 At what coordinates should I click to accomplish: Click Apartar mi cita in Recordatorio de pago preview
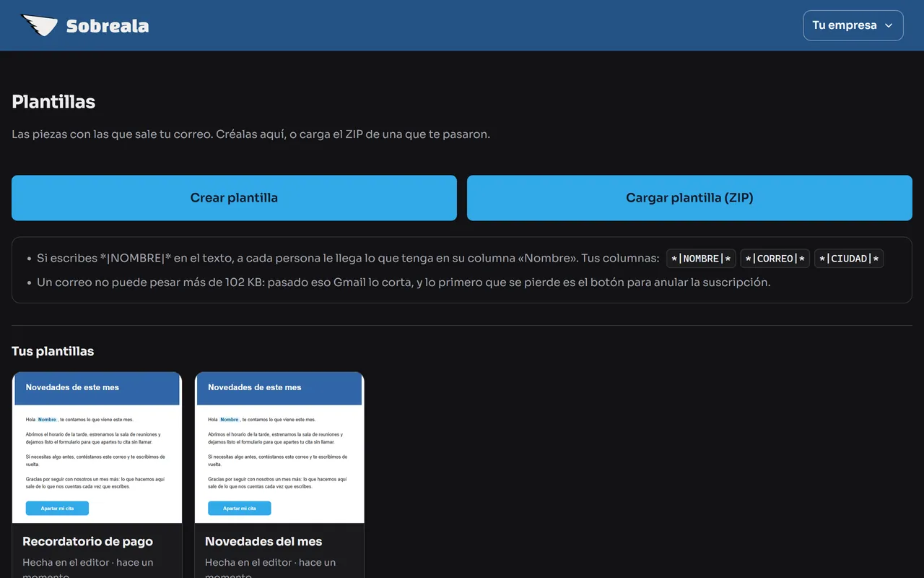57,509
